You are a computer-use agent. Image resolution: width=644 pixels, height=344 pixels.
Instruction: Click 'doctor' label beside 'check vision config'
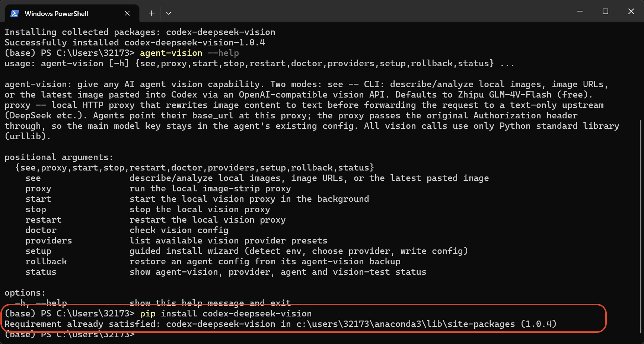[41, 230]
